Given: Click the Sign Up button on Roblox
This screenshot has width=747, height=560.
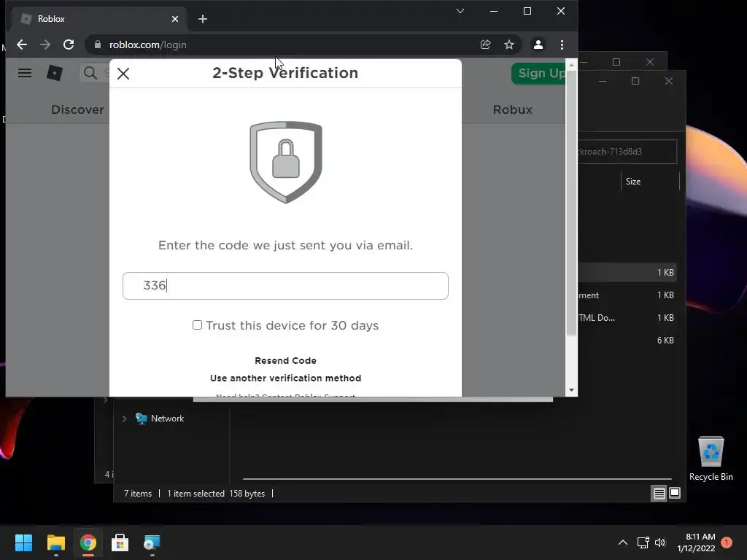Looking at the screenshot, I should 539,74.
